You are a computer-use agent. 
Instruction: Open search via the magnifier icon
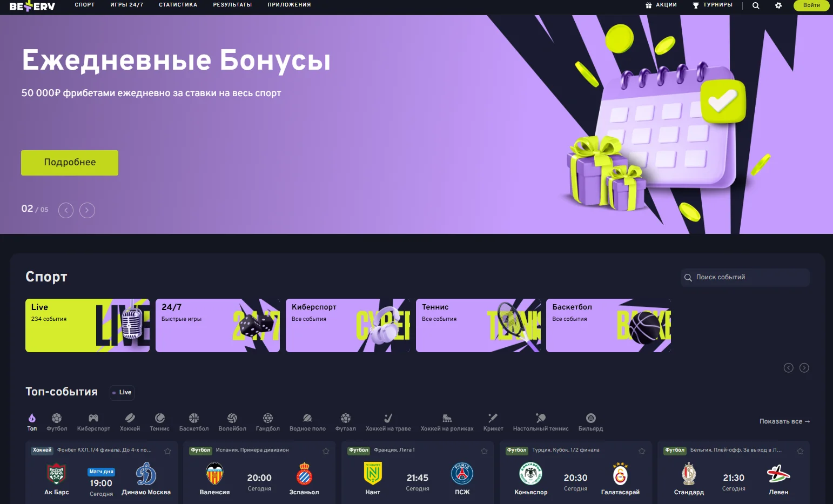(x=756, y=5)
